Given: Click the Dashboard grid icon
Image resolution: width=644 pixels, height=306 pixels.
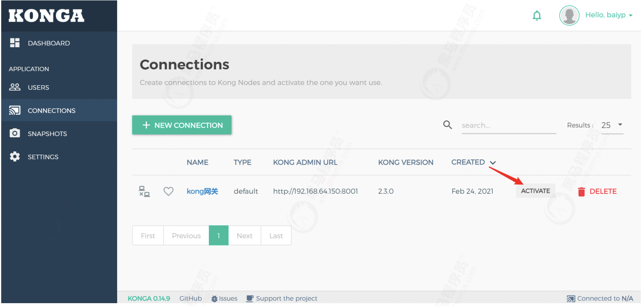Looking at the screenshot, I should click(15, 43).
